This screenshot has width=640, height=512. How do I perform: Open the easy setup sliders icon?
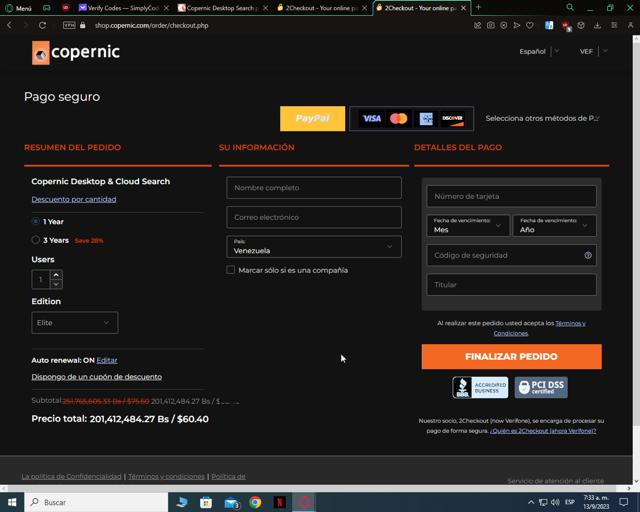(614, 25)
